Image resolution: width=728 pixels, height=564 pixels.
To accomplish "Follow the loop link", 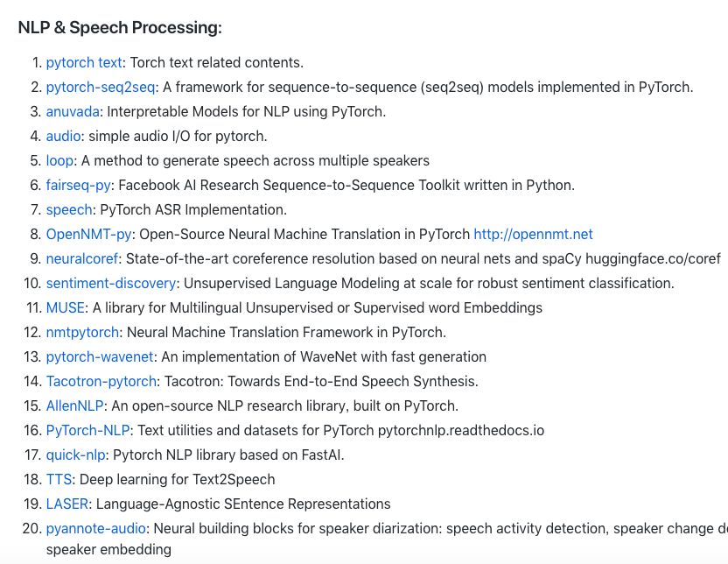I will pos(59,161).
